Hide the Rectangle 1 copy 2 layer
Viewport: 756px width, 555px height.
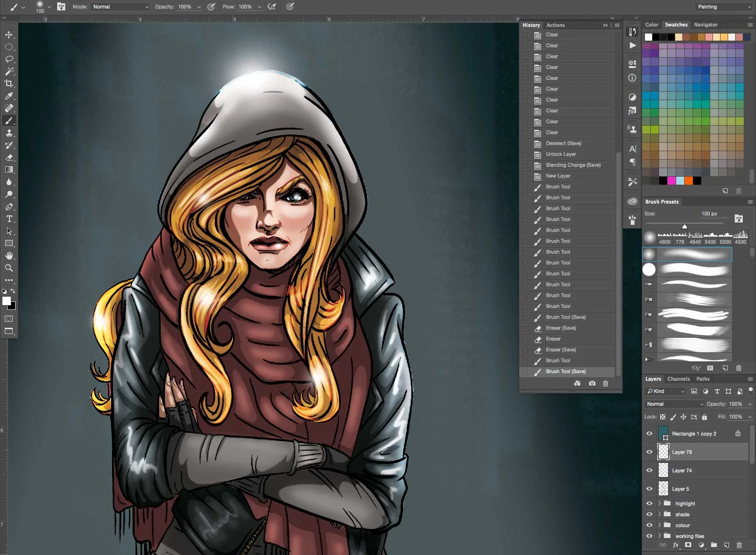[x=649, y=434]
